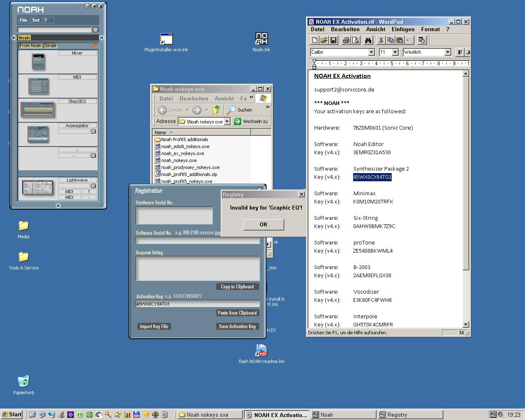Viewport: 525px width, 420px height.
Task: Click Copy to Clipboard button
Action: click(x=237, y=287)
